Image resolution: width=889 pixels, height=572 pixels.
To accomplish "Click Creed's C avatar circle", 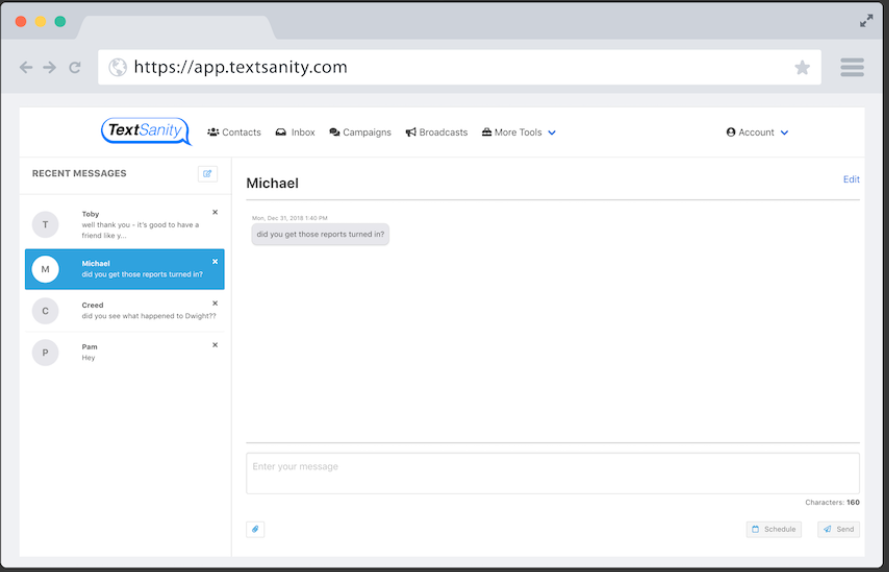I will point(45,311).
